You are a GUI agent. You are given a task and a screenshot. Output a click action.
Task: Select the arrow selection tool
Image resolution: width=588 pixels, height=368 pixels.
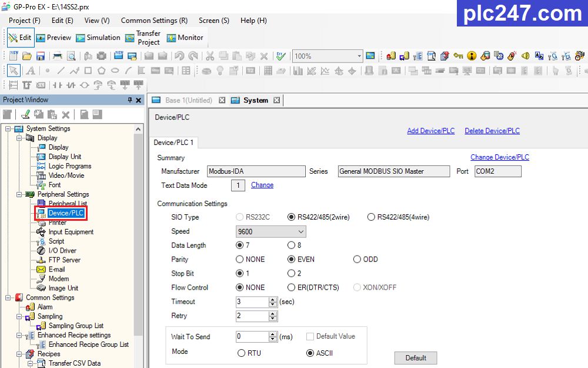pos(14,70)
